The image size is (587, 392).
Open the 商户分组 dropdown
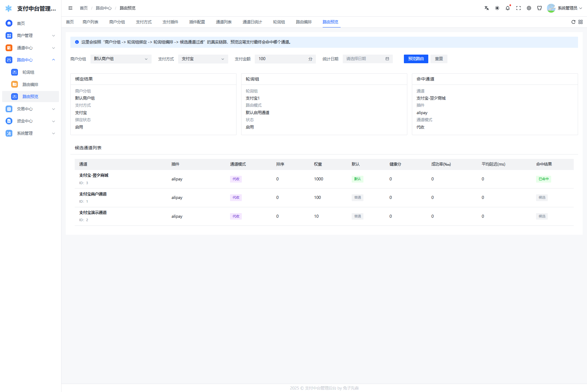pyautogui.click(x=121, y=59)
